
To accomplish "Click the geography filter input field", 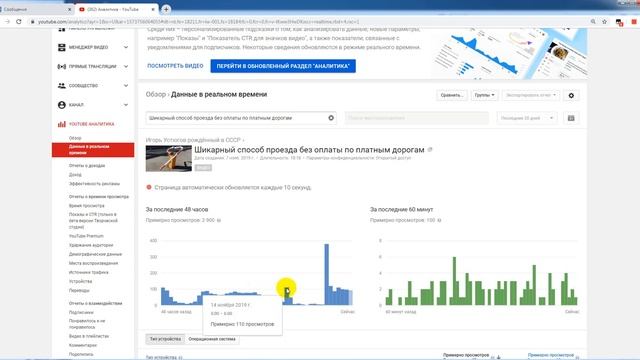I will click(x=417, y=118).
